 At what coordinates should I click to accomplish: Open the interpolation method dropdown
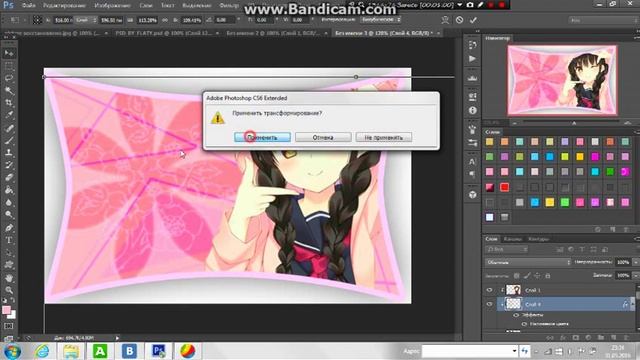point(381,20)
